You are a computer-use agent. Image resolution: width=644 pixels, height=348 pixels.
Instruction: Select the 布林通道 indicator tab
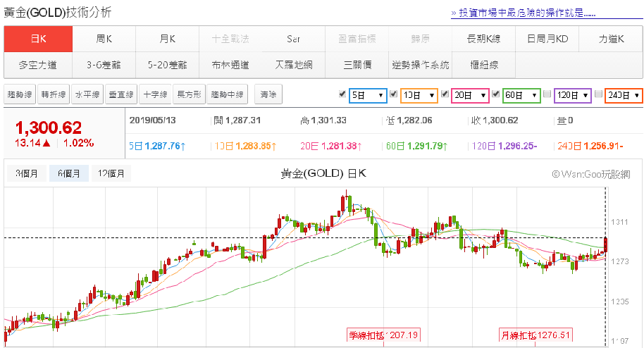[x=230, y=65]
